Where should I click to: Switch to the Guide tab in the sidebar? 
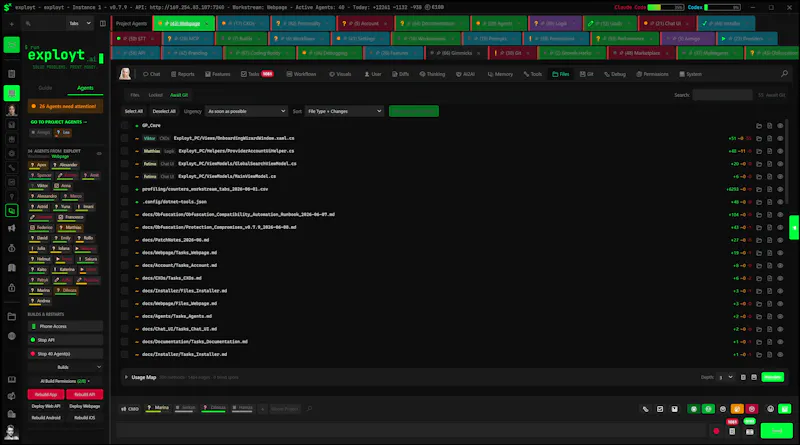tap(45, 88)
